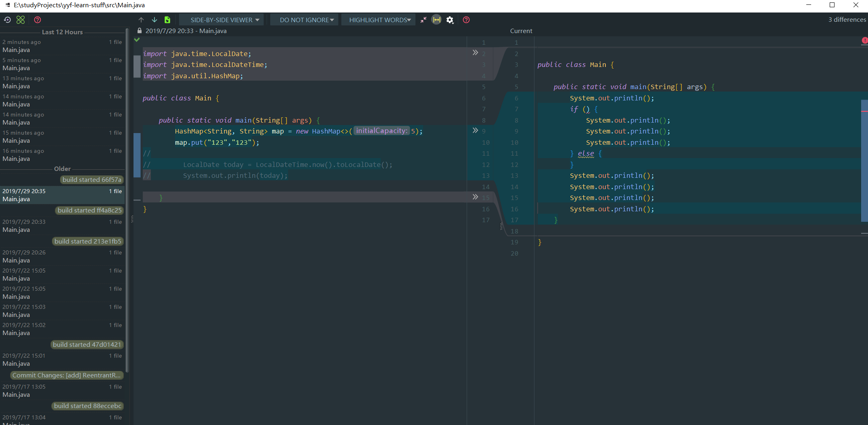Screen dimensions: 868x425
Task: Toggle synchronize scrolling button
Action: 436,20
